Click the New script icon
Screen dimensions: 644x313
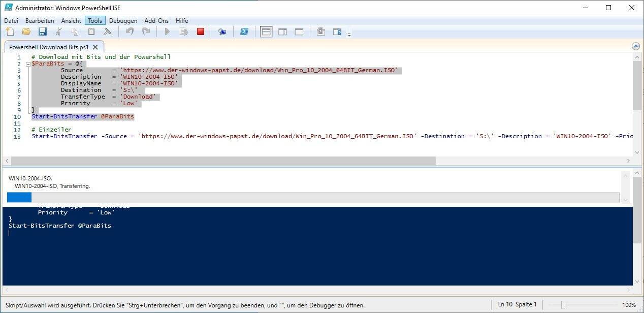point(10,32)
